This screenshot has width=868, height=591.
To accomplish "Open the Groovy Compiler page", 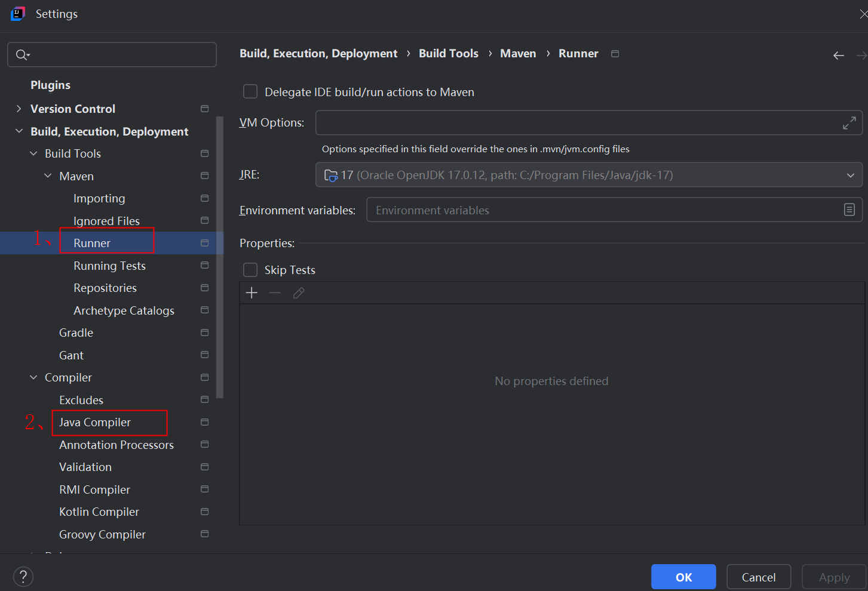I will pyautogui.click(x=102, y=534).
